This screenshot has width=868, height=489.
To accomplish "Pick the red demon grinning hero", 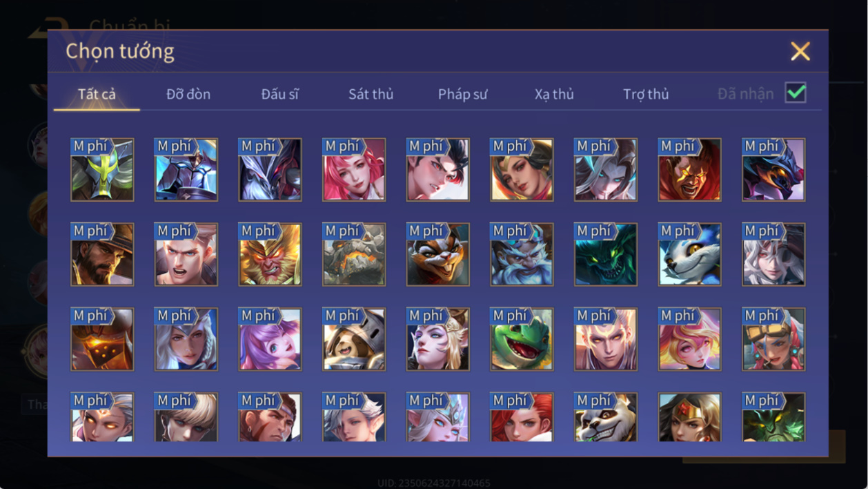I will click(690, 170).
